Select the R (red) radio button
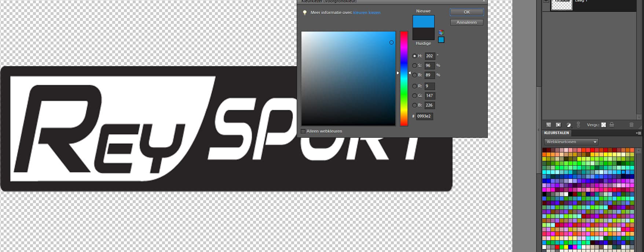 pyautogui.click(x=414, y=86)
